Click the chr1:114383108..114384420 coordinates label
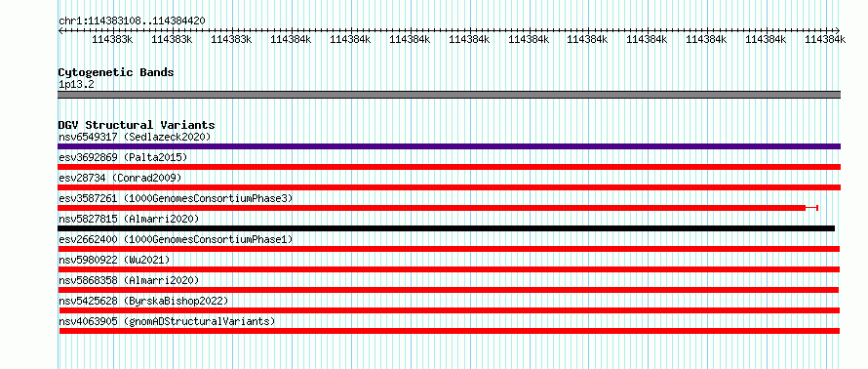868x369 pixels. pos(132,21)
